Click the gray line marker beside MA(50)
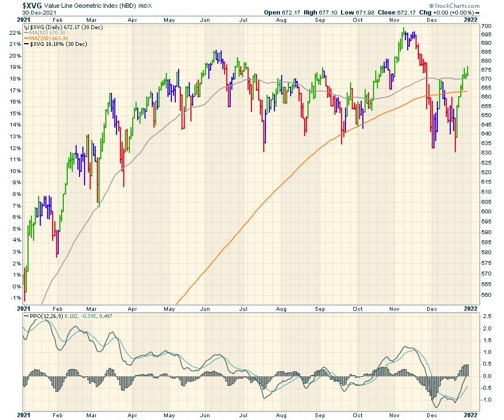The image size is (504, 420). click(x=26, y=32)
